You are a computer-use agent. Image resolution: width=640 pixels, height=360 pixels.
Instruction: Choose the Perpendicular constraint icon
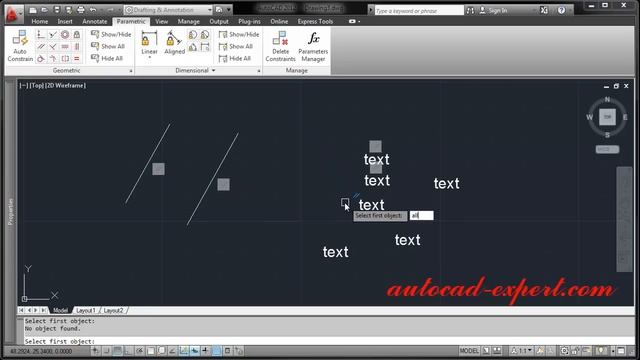[x=53, y=47]
